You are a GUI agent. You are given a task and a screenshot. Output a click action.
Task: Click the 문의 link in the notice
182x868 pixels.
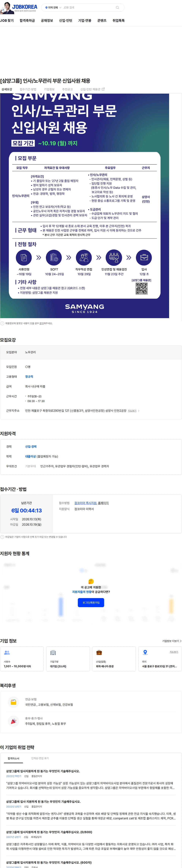(x=42, y=323)
